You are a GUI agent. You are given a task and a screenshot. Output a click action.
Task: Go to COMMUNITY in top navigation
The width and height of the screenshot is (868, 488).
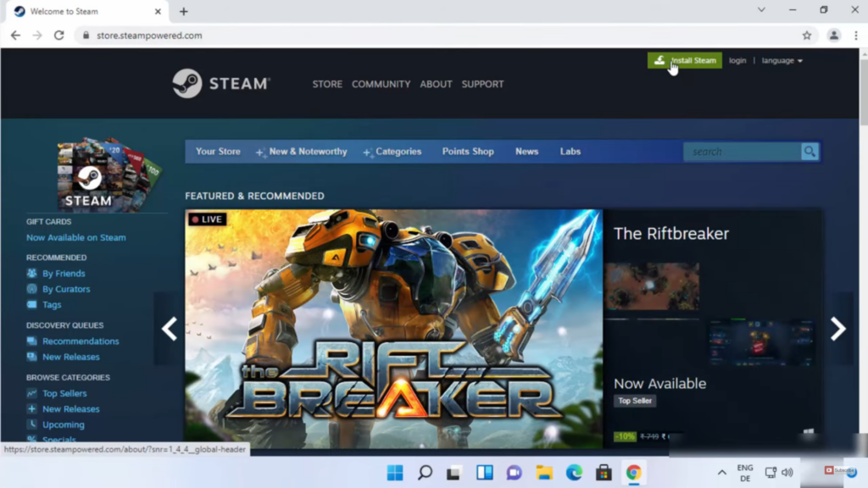tap(381, 84)
